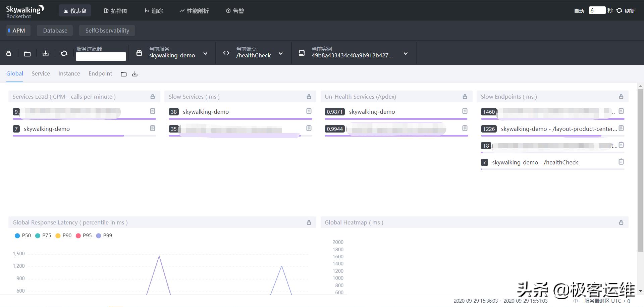Viewport: 644px width, 307px height.
Task: Click the import folder icon in toolbar
Action: coord(27,54)
